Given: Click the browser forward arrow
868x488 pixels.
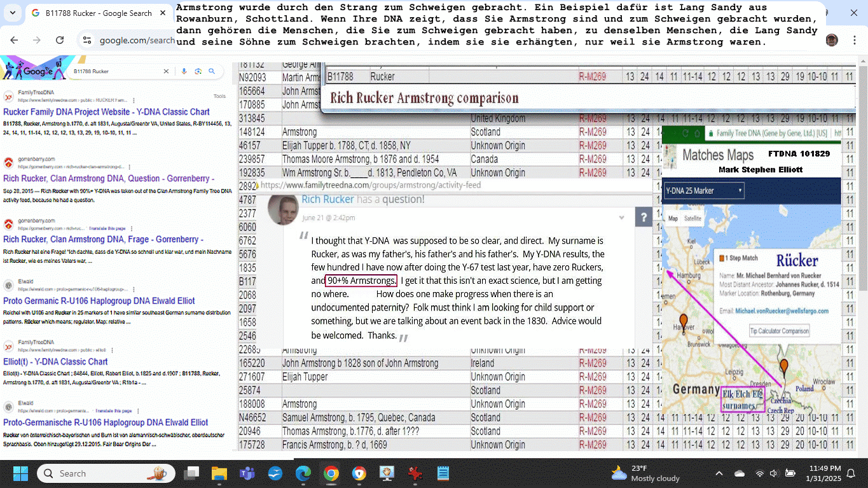Looking at the screenshot, I should point(37,40).
